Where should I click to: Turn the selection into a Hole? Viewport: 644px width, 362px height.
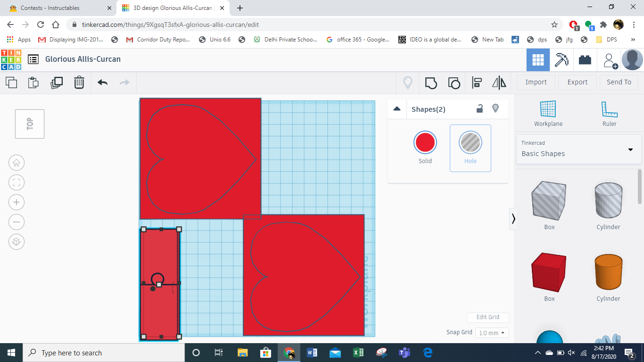pyautogui.click(x=471, y=148)
